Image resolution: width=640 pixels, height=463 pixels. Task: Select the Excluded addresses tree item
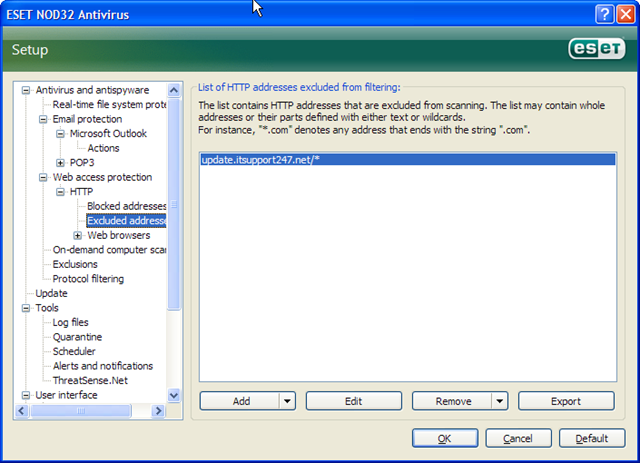pyautogui.click(x=127, y=221)
